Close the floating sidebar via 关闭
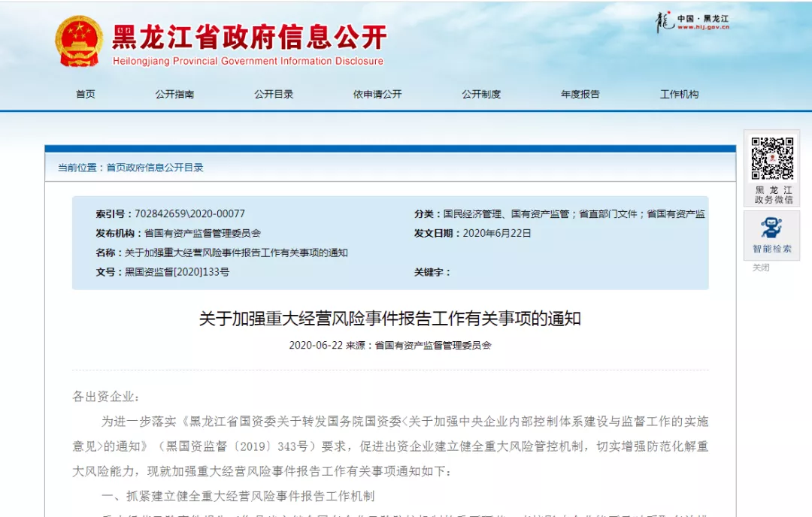812x517 pixels. coord(761,268)
